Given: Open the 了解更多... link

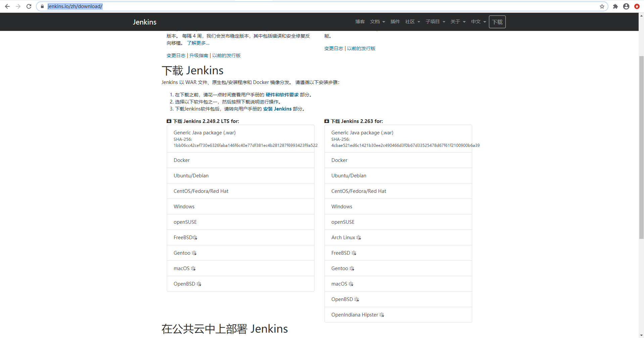Looking at the screenshot, I should (x=198, y=43).
